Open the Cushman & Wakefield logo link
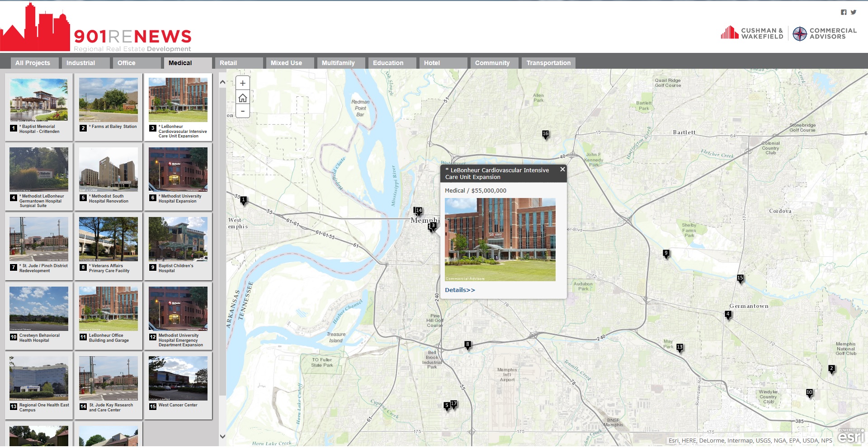This screenshot has width=868, height=448. 752,33
